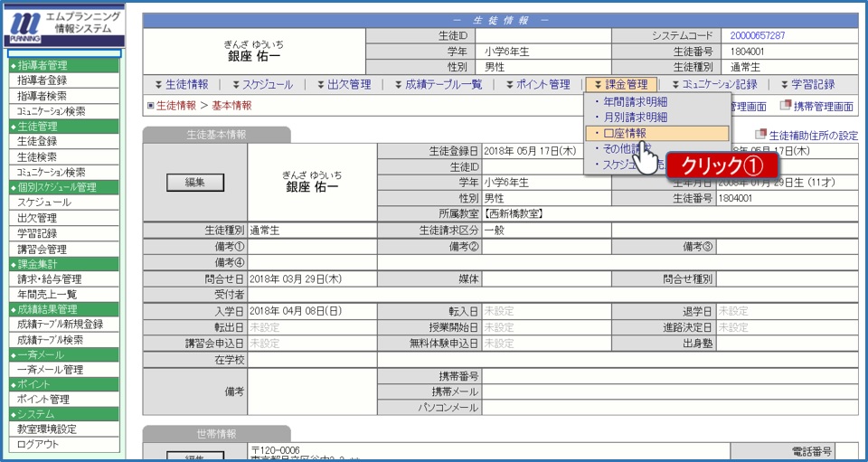Viewport: 868px width, 462px height.
Task: Go to 生徒検索 in the sidebar
Action: 37,156
